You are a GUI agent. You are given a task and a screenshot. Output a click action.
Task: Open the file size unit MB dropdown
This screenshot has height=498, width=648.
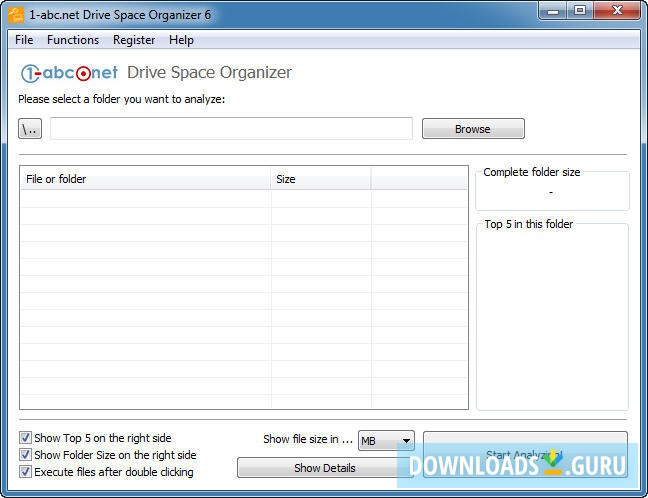pyautogui.click(x=386, y=441)
